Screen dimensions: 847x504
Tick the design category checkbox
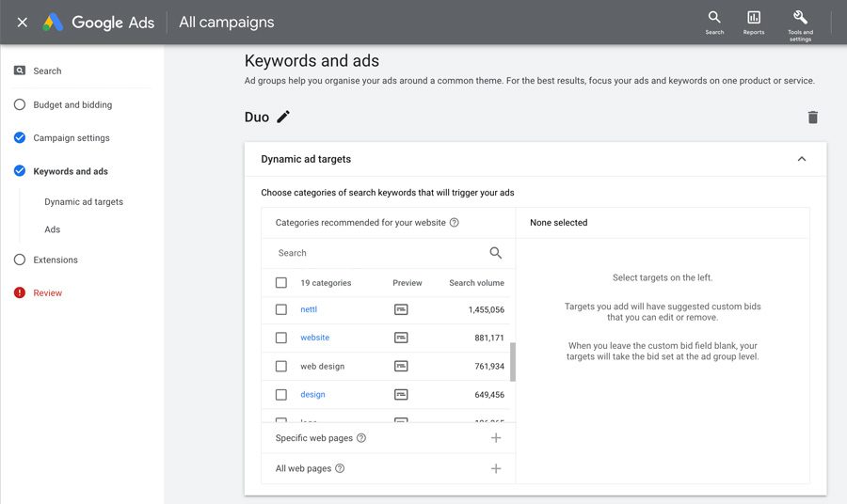tap(280, 395)
